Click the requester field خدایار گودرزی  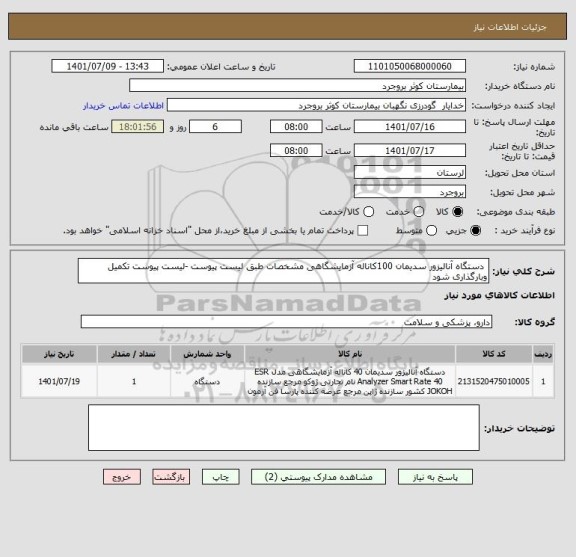(x=316, y=106)
